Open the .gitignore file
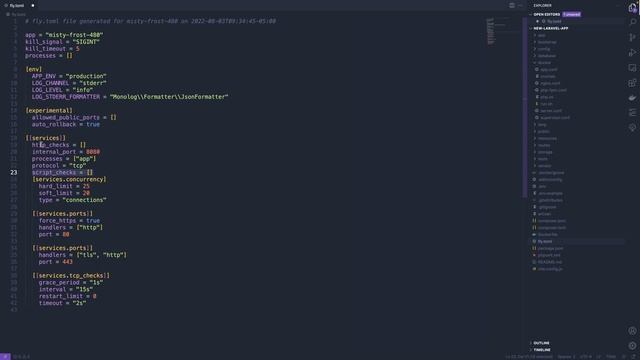Viewport: 640px width, 360px height. coord(547,207)
